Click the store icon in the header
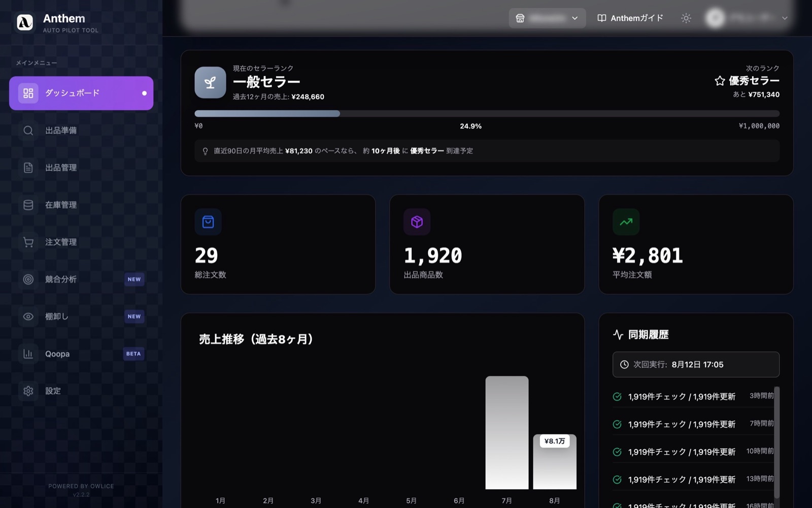 (520, 18)
